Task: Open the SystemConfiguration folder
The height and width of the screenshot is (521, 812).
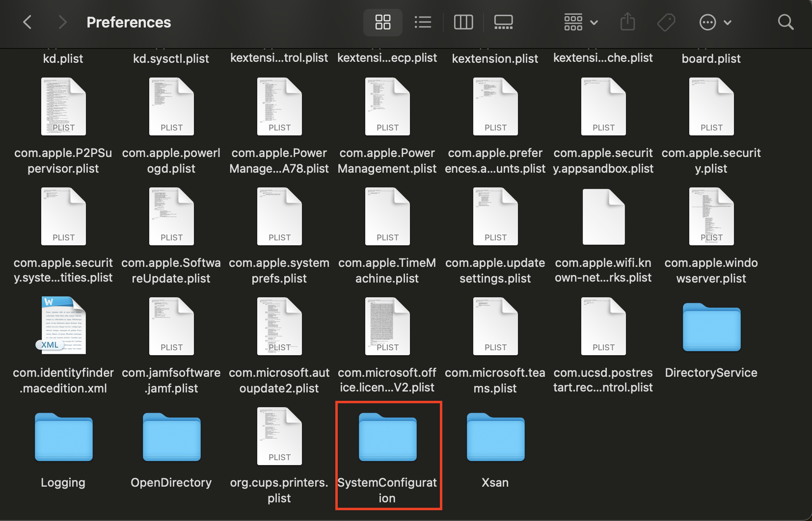Action: 388,437
